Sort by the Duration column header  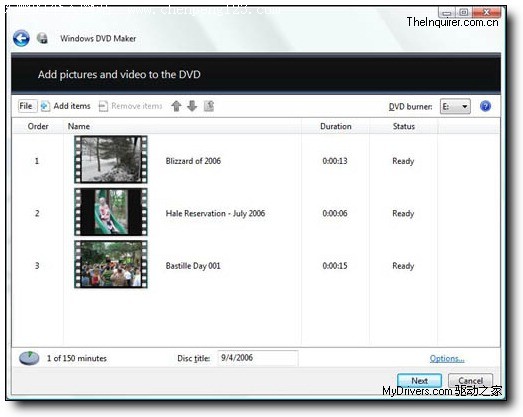point(336,126)
